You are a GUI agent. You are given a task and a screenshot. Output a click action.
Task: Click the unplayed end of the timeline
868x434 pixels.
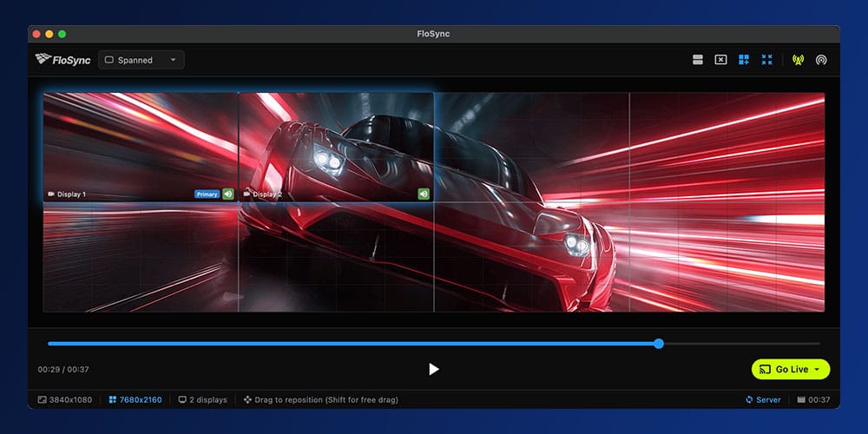pos(742,344)
